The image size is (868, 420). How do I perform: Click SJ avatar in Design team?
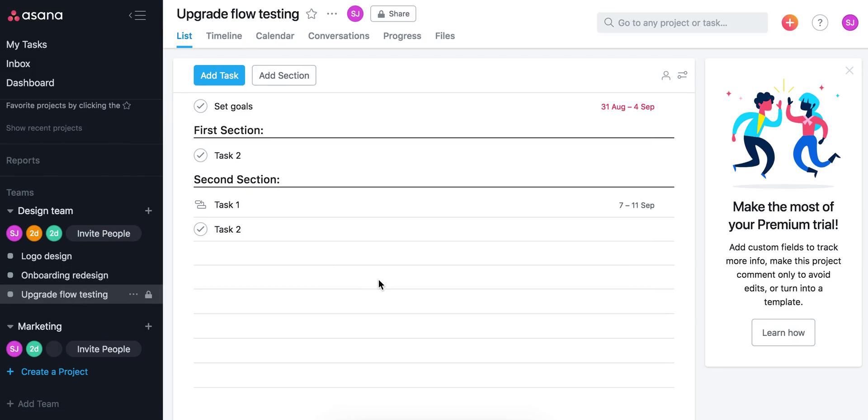14,233
